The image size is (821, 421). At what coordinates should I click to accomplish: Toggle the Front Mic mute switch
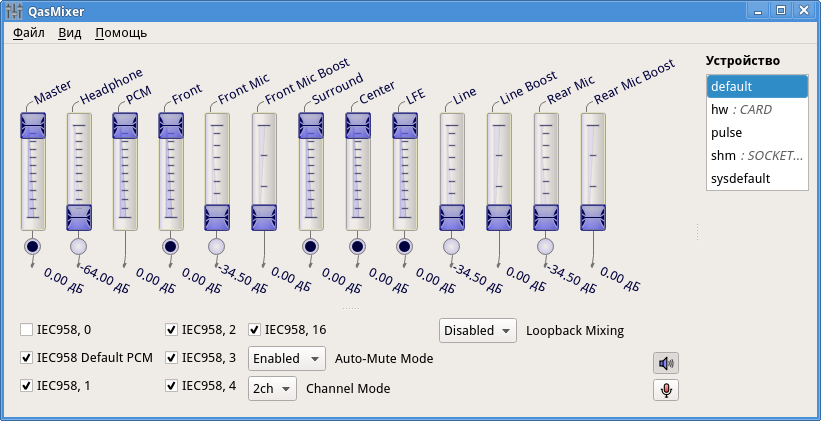coord(217,247)
